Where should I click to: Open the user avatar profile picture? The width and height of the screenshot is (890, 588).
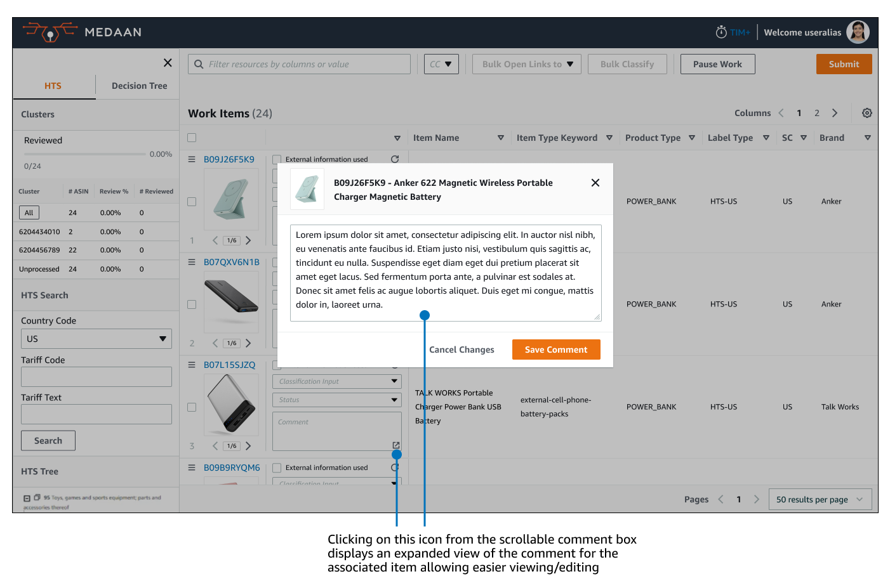pos(858,32)
